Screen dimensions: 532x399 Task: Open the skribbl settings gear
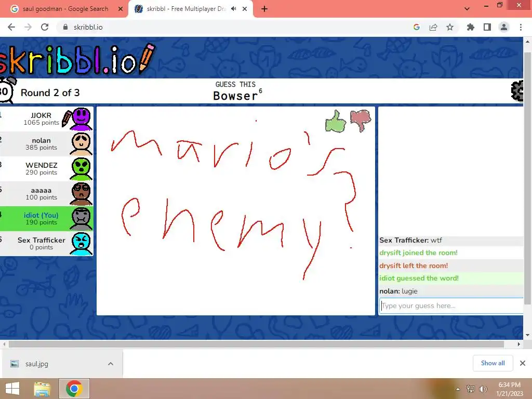point(517,91)
